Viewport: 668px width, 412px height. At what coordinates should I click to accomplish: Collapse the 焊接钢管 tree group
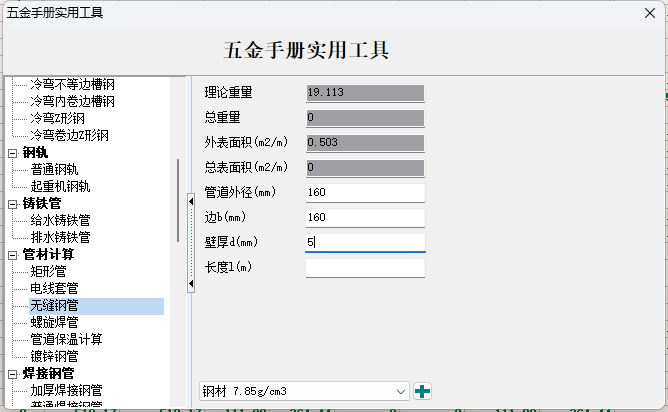click(13, 375)
